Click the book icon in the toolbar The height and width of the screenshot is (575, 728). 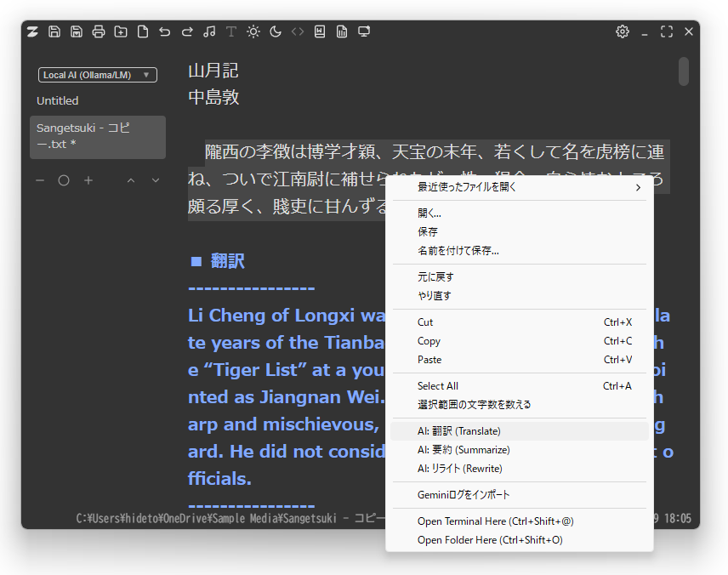319,31
